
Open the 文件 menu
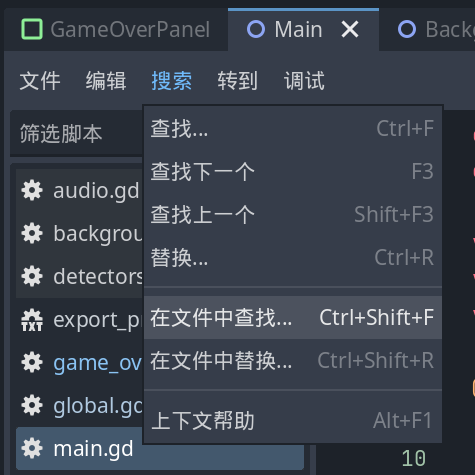point(40,81)
